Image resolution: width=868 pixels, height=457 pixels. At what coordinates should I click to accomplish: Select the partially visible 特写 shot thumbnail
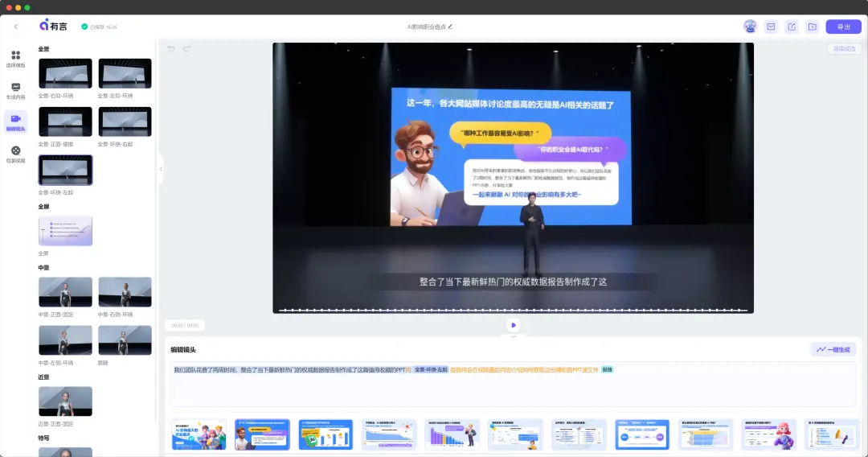65,452
